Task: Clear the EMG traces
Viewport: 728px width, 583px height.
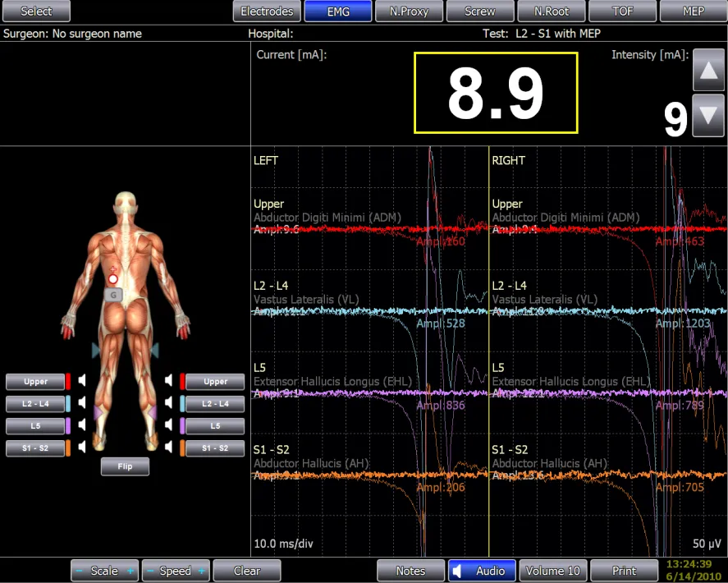Action: tap(247, 571)
